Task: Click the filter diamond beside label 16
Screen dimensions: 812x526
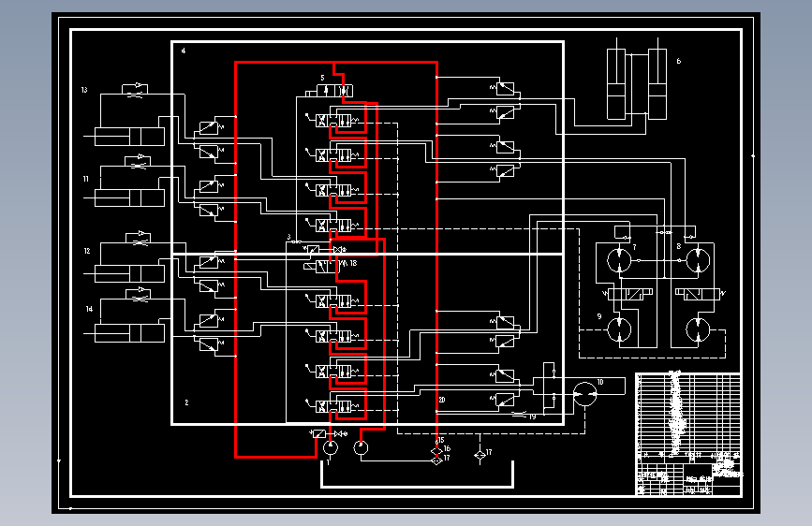Action: 436,451
